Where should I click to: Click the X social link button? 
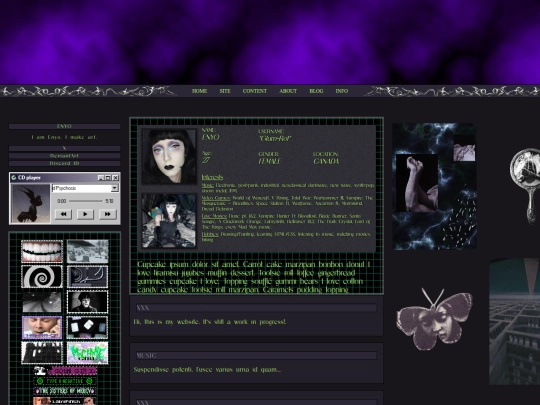[64, 148]
